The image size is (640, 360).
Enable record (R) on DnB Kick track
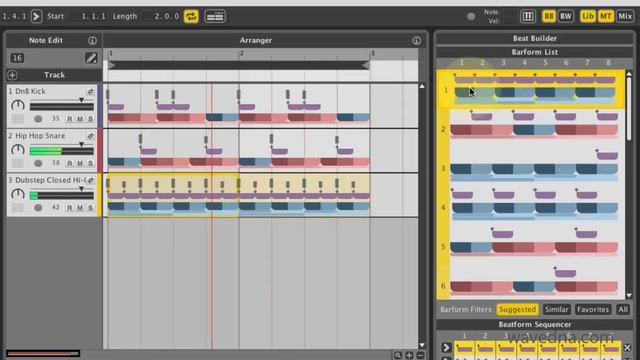[70, 119]
